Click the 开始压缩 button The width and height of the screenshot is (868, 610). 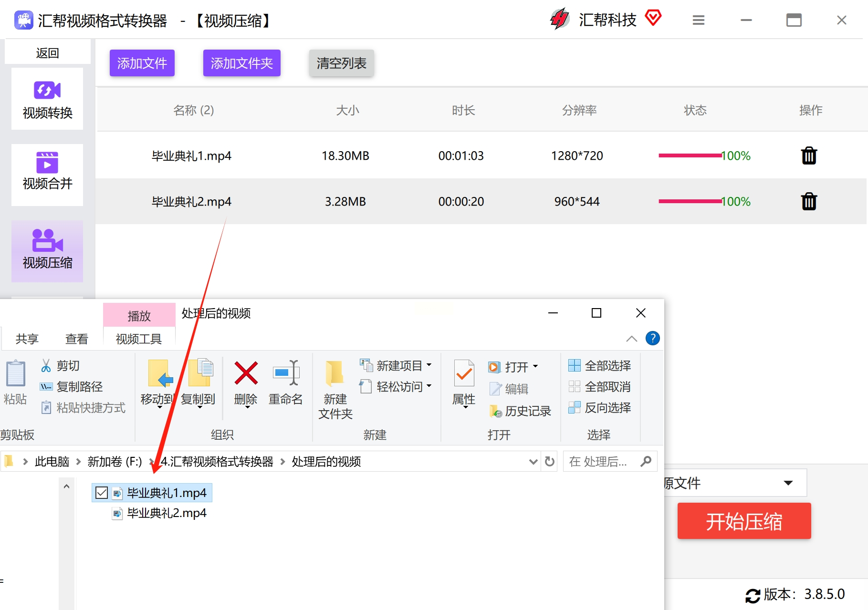[x=744, y=521]
